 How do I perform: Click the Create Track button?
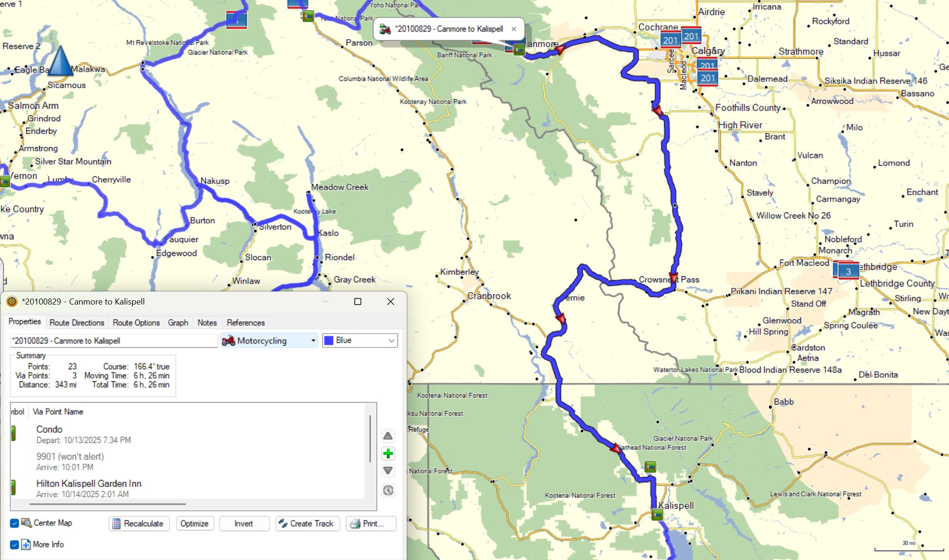(307, 523)
